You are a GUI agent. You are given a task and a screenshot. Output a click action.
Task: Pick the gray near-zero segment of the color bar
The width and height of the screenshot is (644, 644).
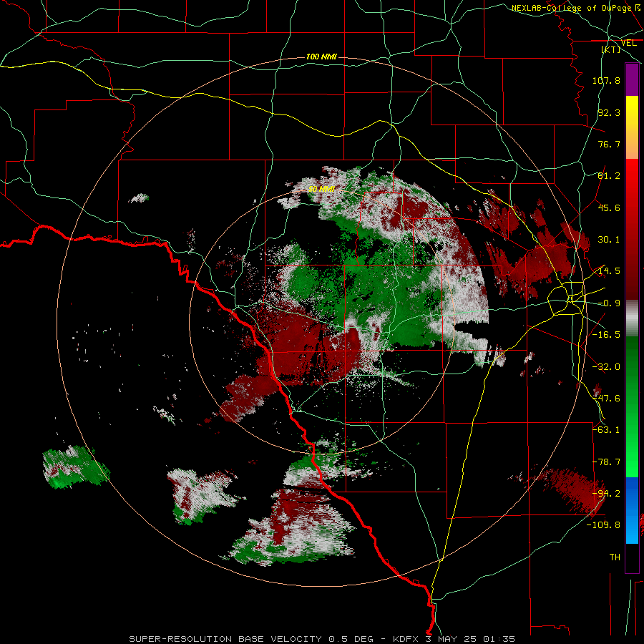tap(632, 318)
